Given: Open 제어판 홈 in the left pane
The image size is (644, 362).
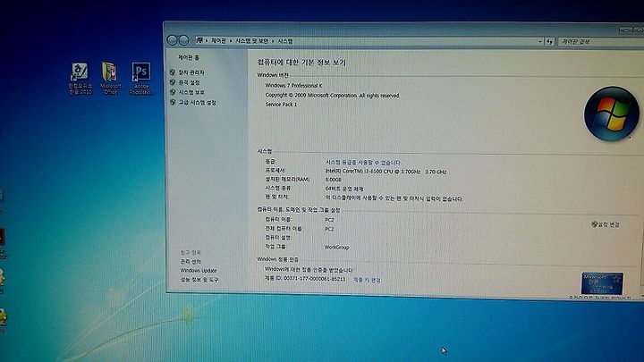Looking at the screenshot, I should 189,57.
